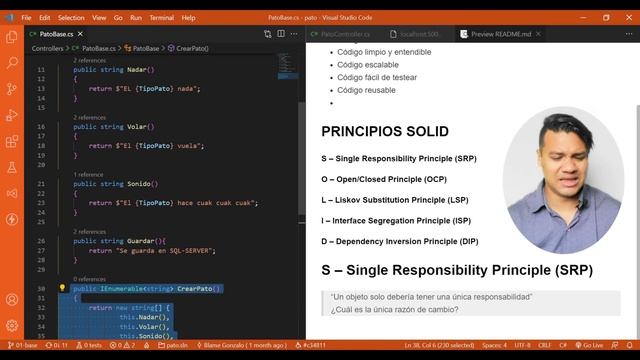Open the Search view in the activity bar
The width and height of the screenshot is (640, 360).
[x=12, y=63]
